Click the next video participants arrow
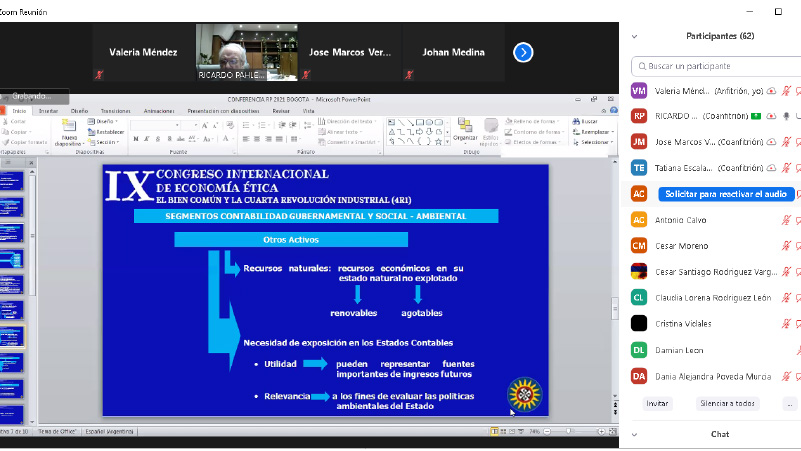This screenshot has height=451, width=801. (x=523, y=52)
